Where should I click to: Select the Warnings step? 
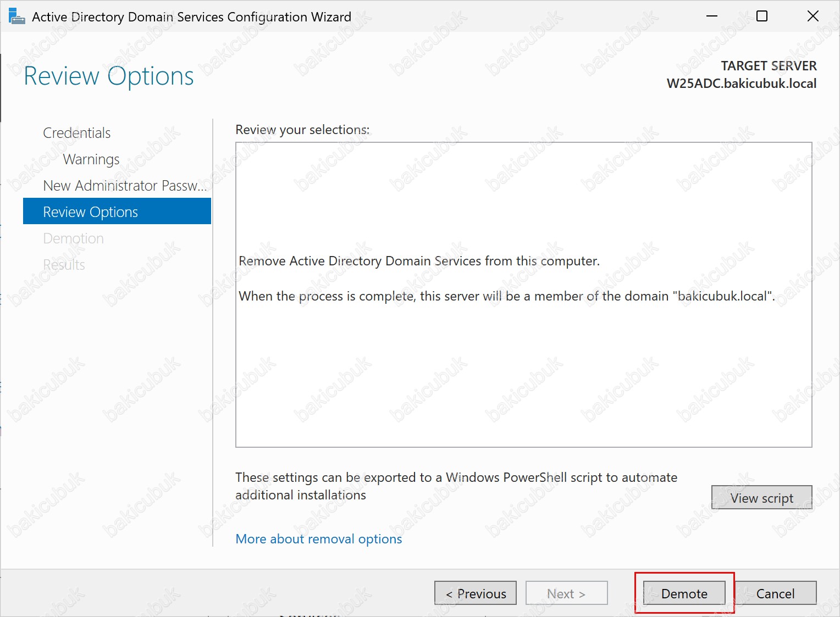pyautogui.click(x=91, y=159)
